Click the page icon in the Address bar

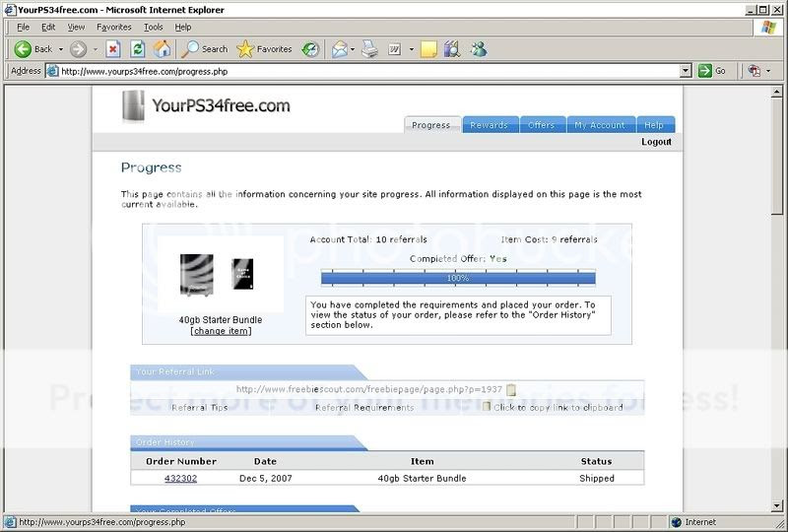pos(52,71)
